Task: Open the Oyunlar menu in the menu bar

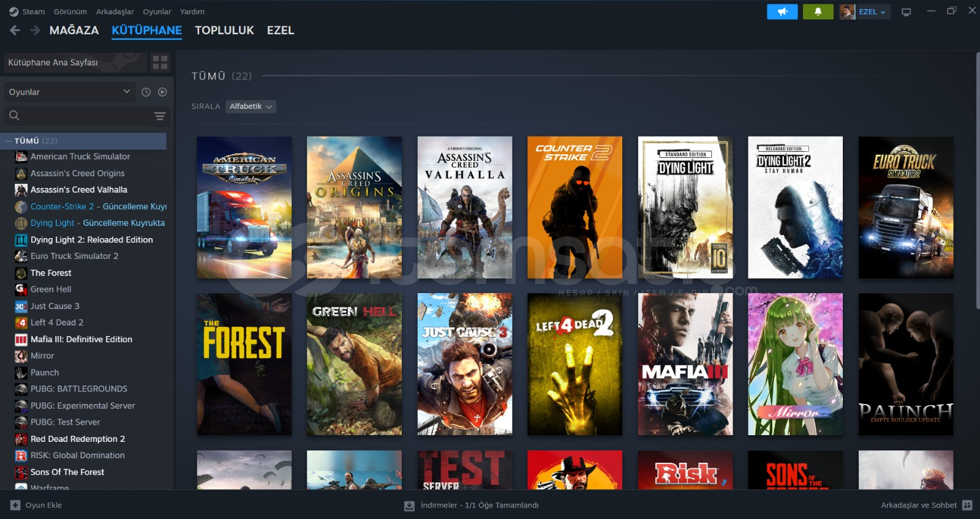Action: [157, 12]
